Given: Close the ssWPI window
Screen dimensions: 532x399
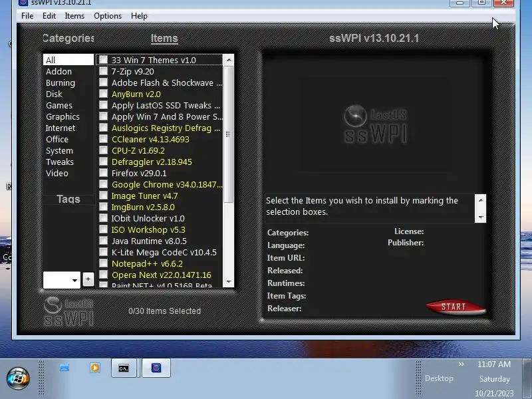Looking at the screenshot, I should (503, 3).
